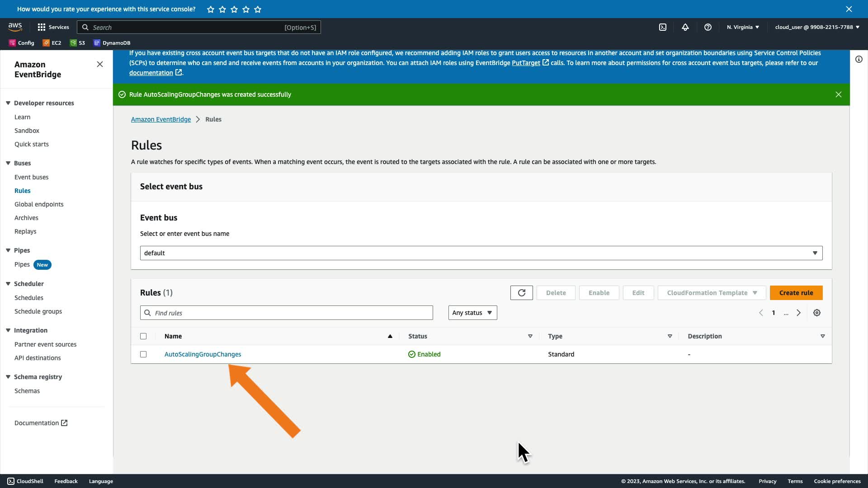Image resolution: width=868 pixels, height=488 pixels.
Task: Open the AutoScalingGroupChanges rule link
Action: [x=203, y=354]
